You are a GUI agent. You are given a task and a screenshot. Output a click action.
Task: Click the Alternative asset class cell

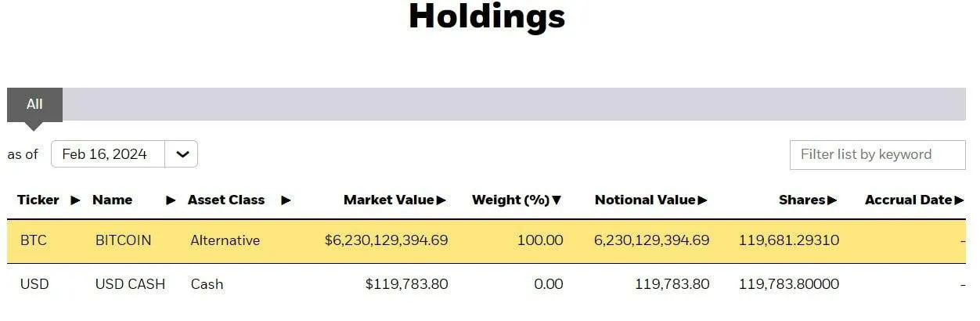click(225, 240)
